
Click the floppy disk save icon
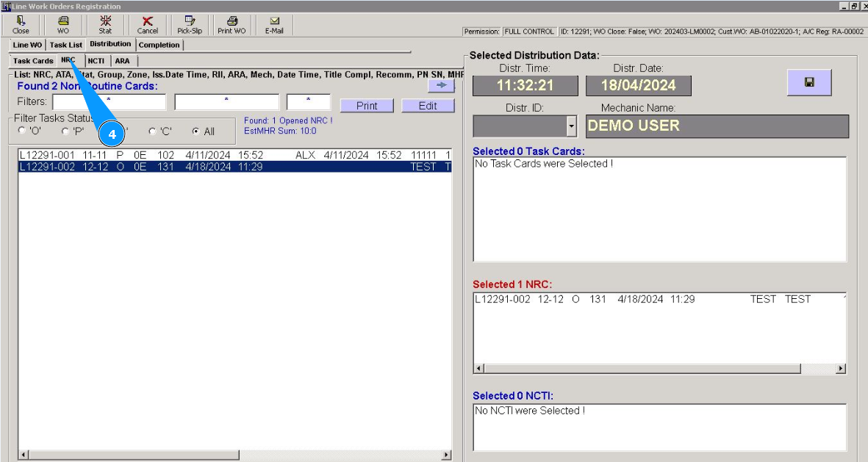[x=809, y=82]
